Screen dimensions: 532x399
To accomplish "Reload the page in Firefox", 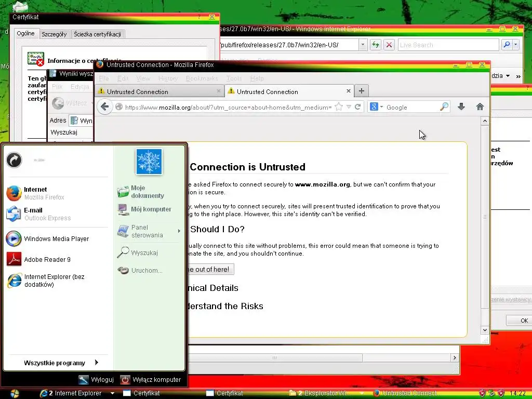I will (357, 107).
